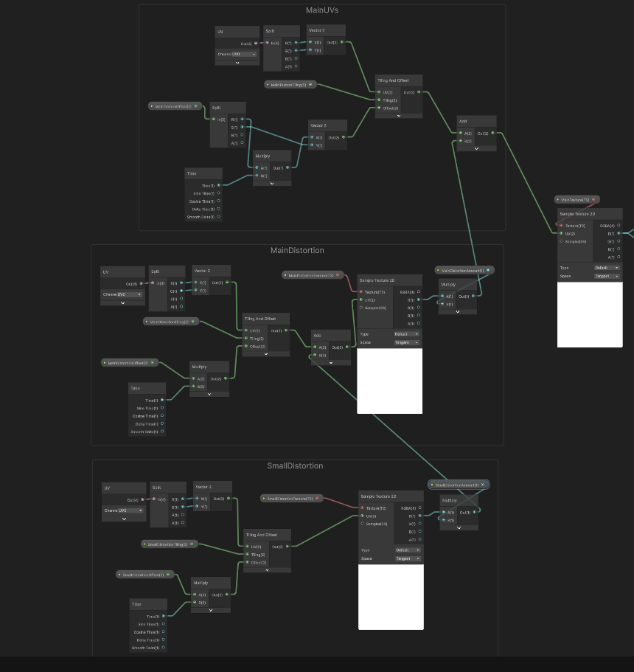The height and width of the screenshot is (672, 634).
Task: Open Type dropdown on MainDistortion Sample Texture 2D
Action: [406, 334]
